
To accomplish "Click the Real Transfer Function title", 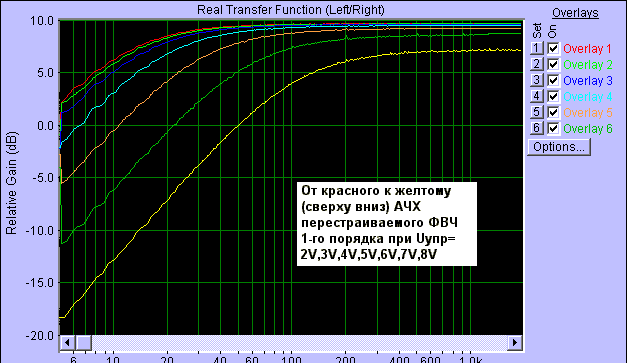I will click(x=291, y=10).
